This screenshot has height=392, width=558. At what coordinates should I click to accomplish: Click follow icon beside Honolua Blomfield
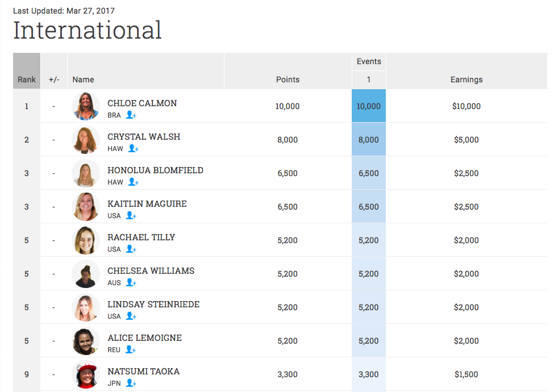(134, 182)
